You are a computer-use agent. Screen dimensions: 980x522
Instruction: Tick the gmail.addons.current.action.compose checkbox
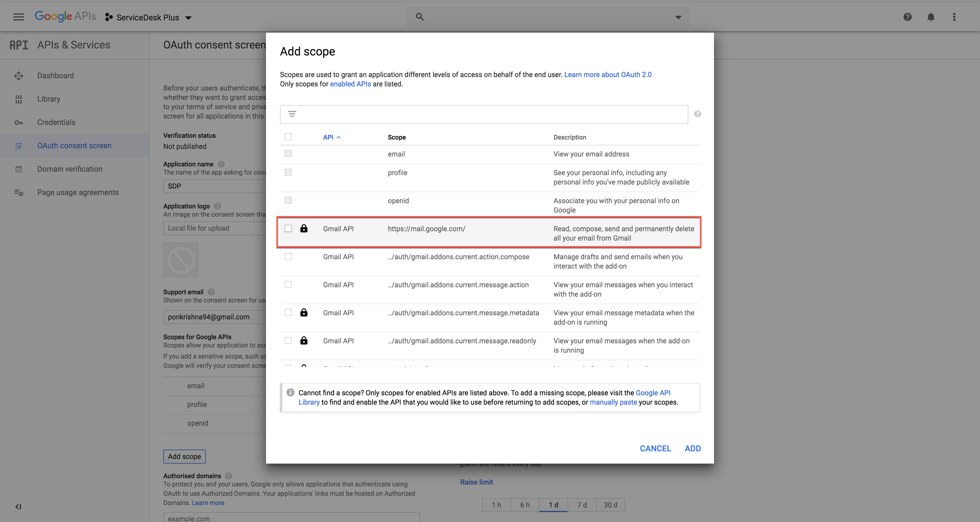pos(288,257)
